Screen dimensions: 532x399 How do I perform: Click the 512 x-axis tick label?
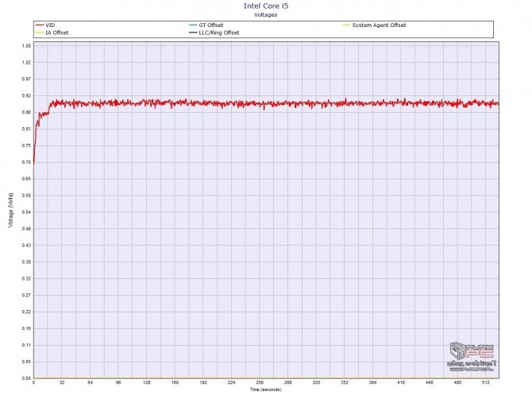click(x=486, y=382)
